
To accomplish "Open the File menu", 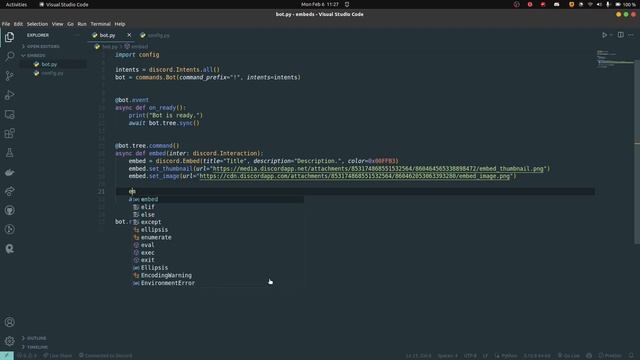I will click(6, 24).
